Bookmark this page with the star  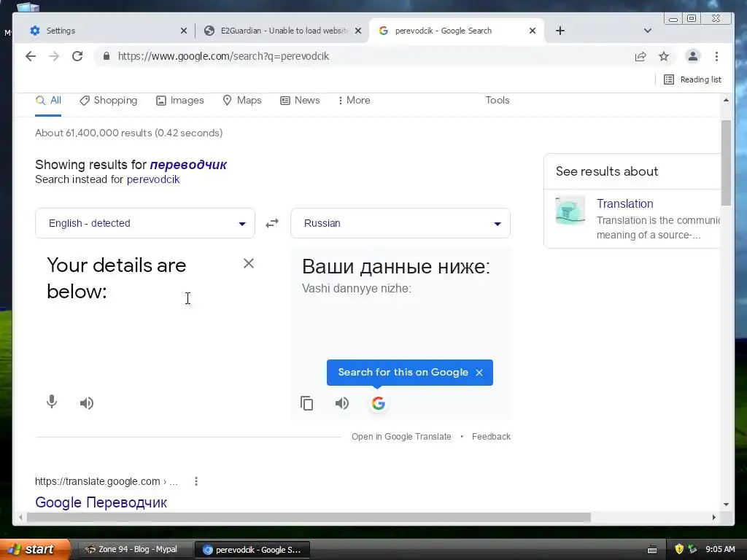(x=664, y=57)
